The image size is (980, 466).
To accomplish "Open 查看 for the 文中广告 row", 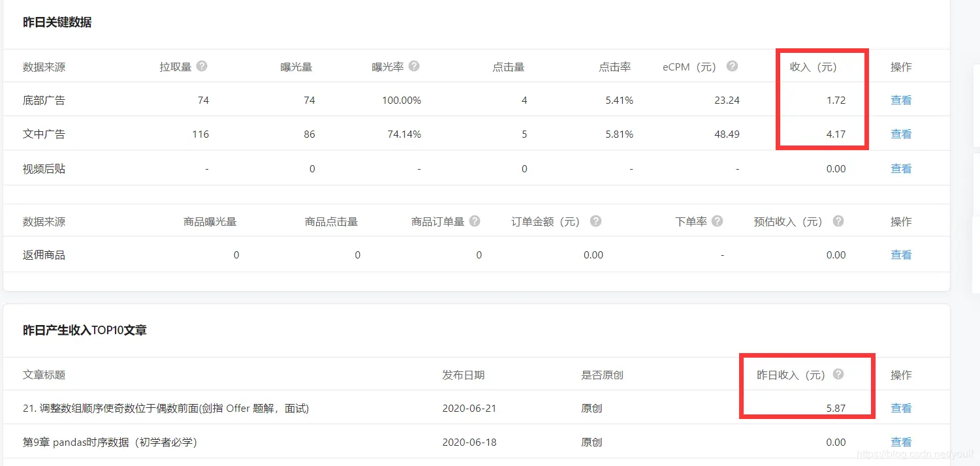I will coord(900,133).
